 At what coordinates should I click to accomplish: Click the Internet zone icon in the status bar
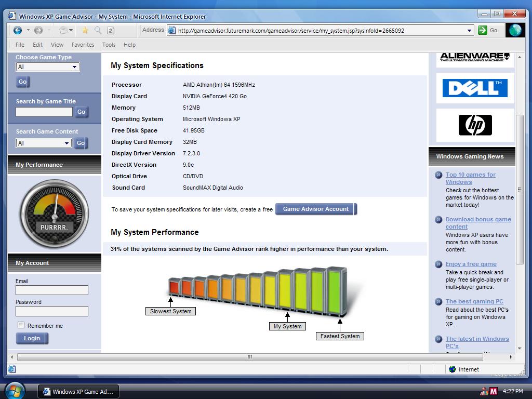pos(452,369)
